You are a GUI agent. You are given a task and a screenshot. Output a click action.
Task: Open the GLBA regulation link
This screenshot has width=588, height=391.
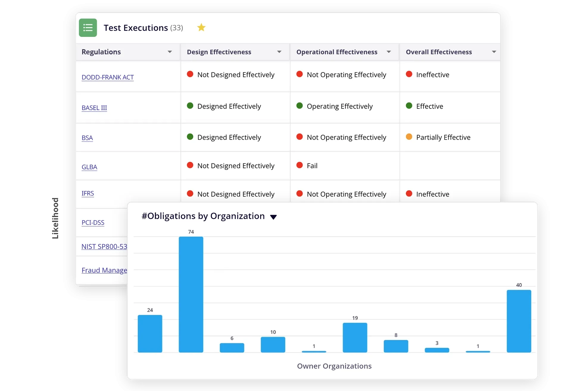89,167
